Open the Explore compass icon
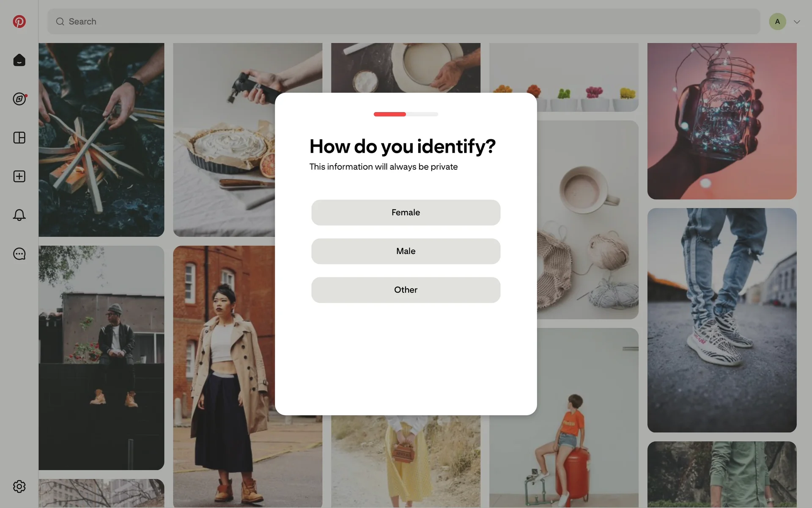This screenshot has height=508, width=812. pyautogui.click(x=19, y=99)
